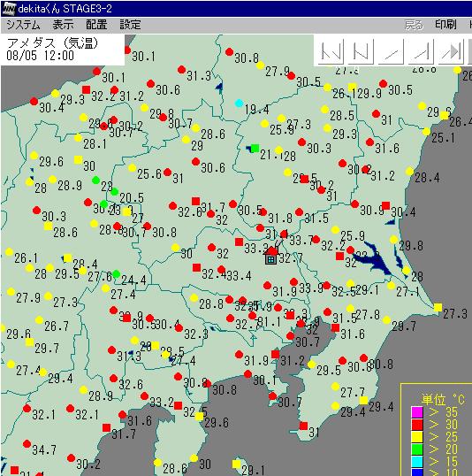This screenshot has width=472, height=476.
Task: Click the house icon on the map
Action: [x=270, y=256]
